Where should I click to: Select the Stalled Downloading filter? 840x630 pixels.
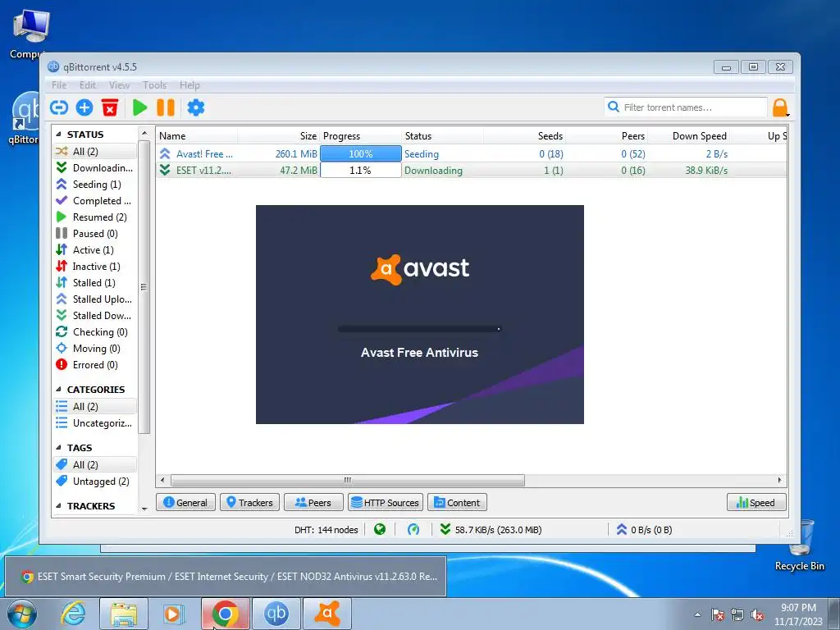[95, 316]
